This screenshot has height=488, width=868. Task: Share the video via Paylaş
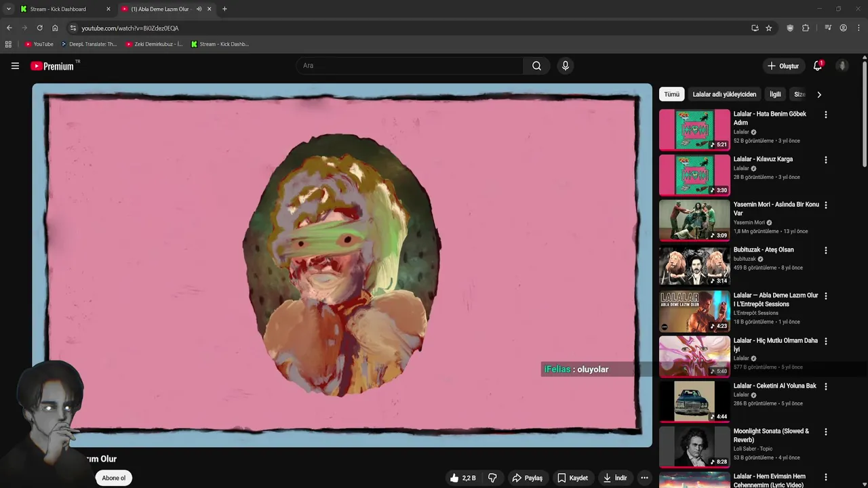527,478
